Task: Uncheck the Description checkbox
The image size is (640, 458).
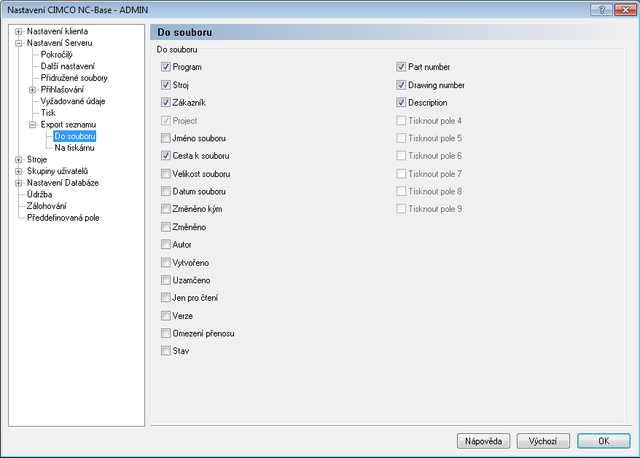Action: 401,102
